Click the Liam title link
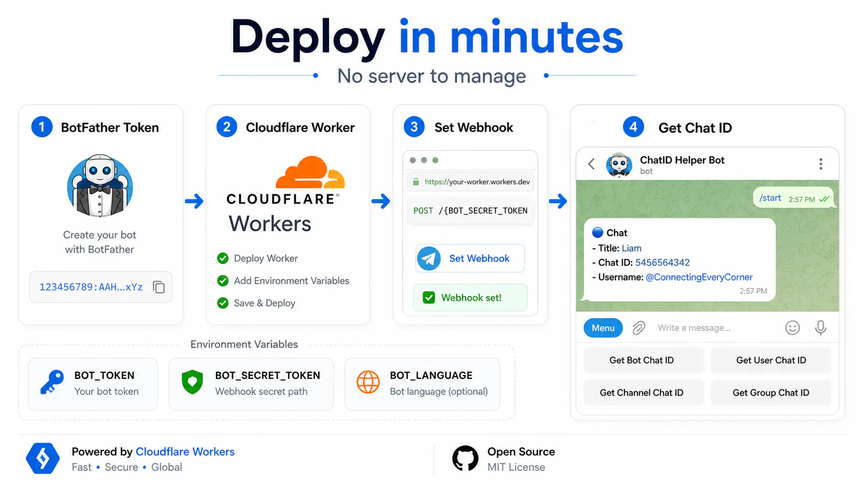 coord(631,248)
